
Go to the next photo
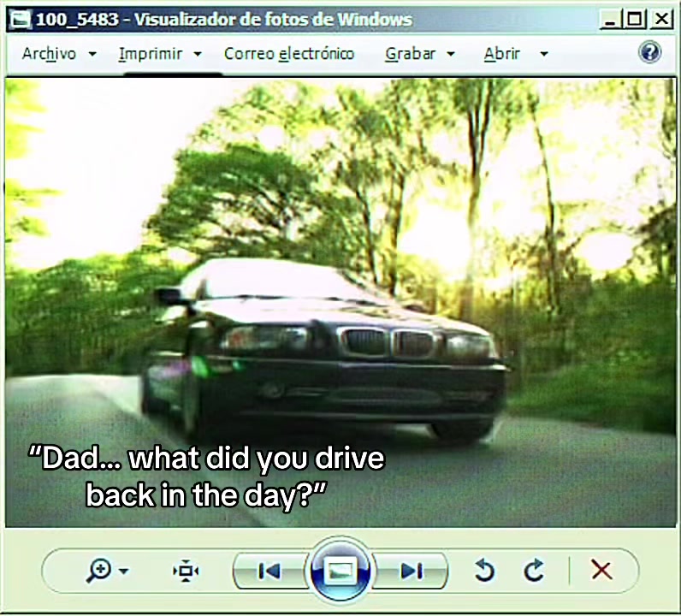411,571
